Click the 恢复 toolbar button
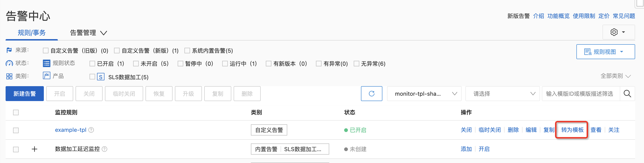The image size is (644, 163). (159, 94)
